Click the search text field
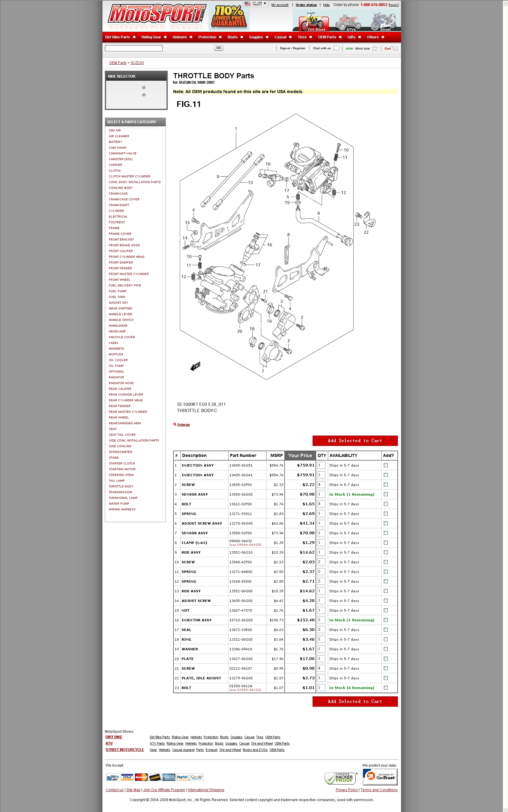The image size is (508, 812). coord(134,48)
